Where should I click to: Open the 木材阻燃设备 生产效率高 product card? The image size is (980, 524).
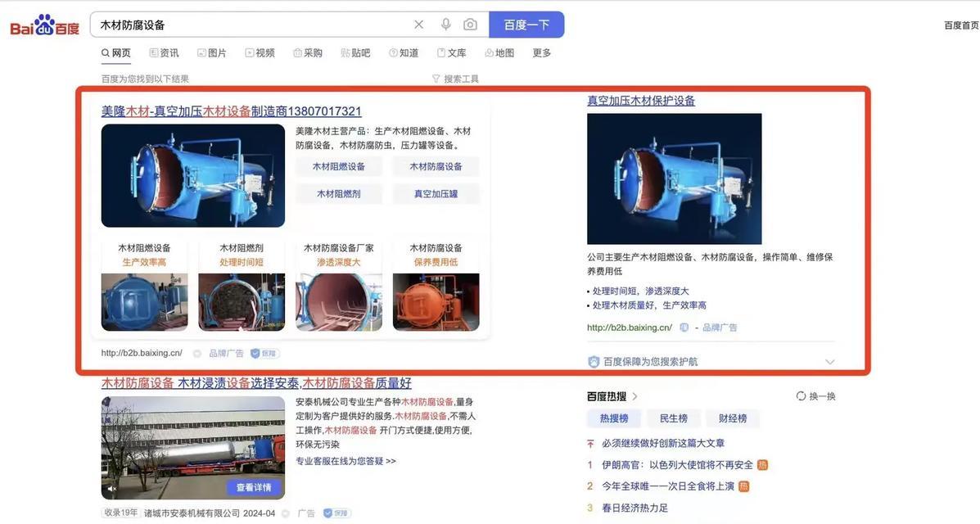tap(144, 285)
